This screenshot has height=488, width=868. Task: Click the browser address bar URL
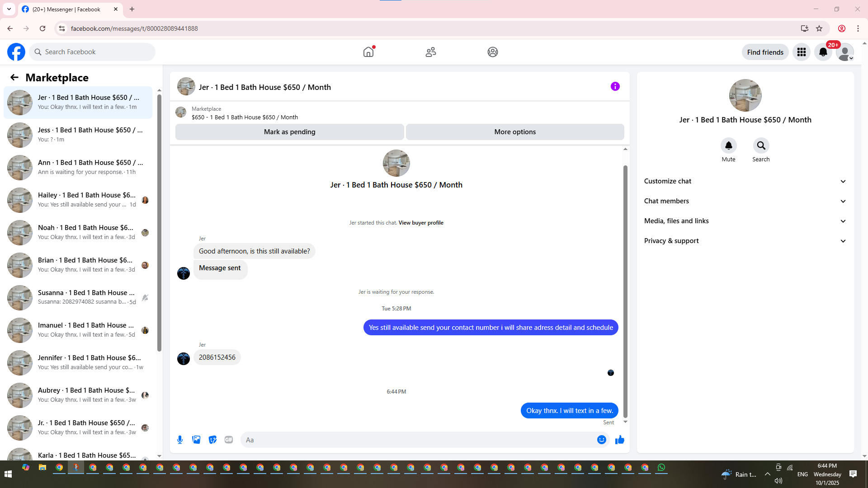click(134, 28)
